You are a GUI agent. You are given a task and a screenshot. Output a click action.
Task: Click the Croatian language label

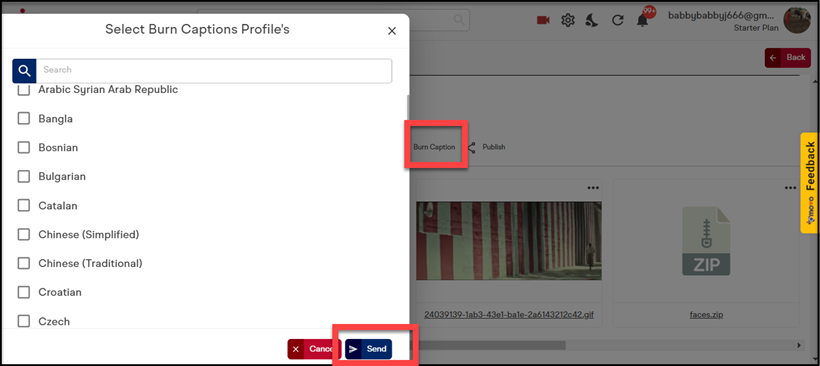(x=60, y=292)
